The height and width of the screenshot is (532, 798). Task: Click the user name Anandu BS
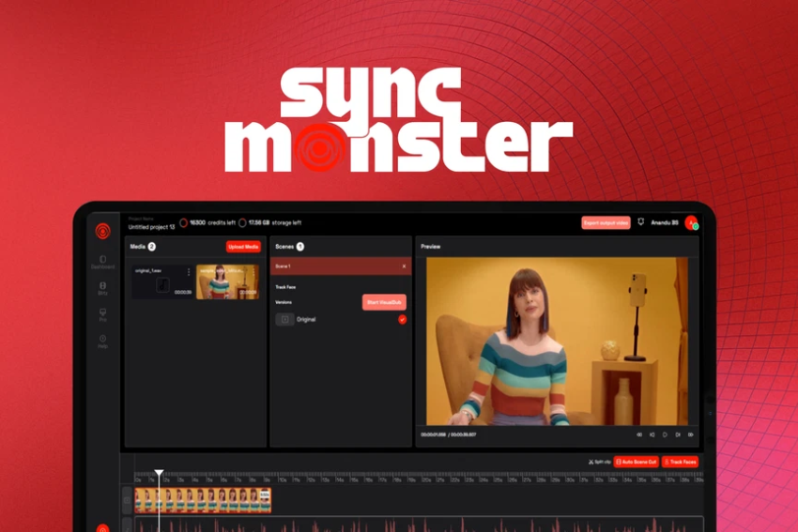665,222
